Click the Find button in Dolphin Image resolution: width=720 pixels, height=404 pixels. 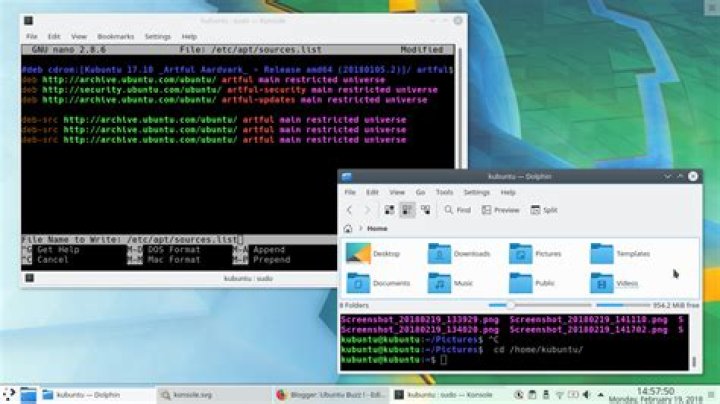click(x=457, y=210)
